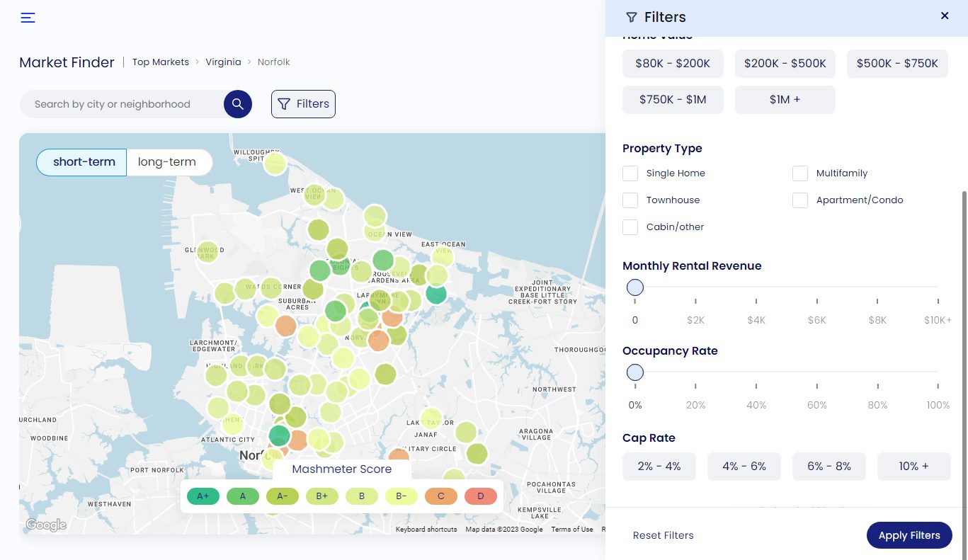
Task: Close the Filters panel
Action: click(944, 16)
